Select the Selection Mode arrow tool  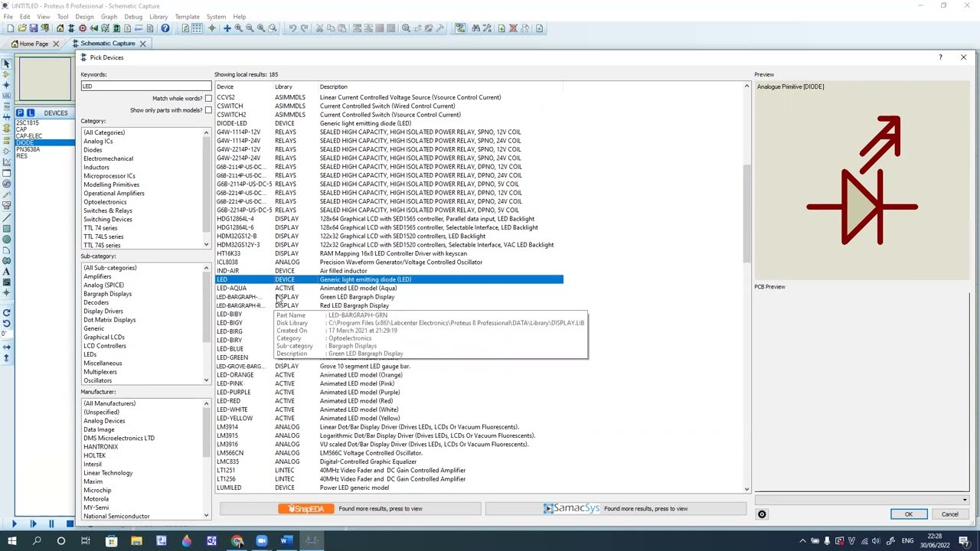pos(6,64)
